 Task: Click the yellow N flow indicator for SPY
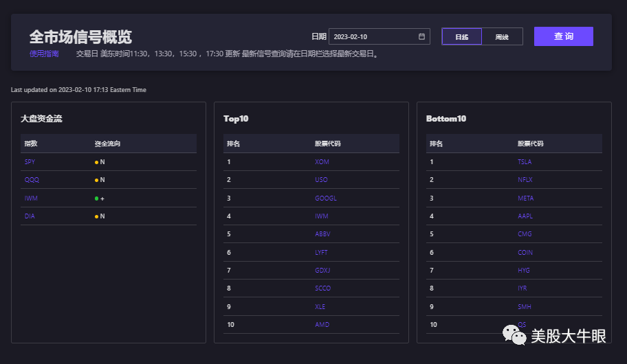(x=100, y=162)
